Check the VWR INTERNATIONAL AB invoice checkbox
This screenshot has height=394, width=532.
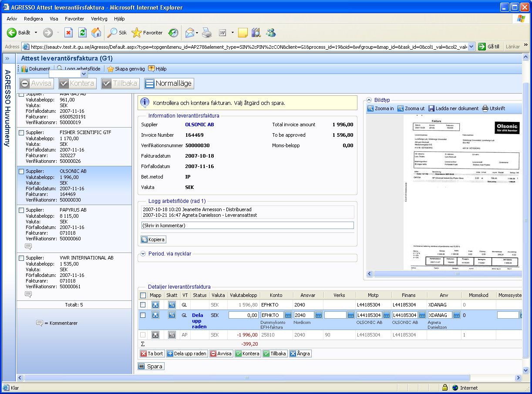21,258
